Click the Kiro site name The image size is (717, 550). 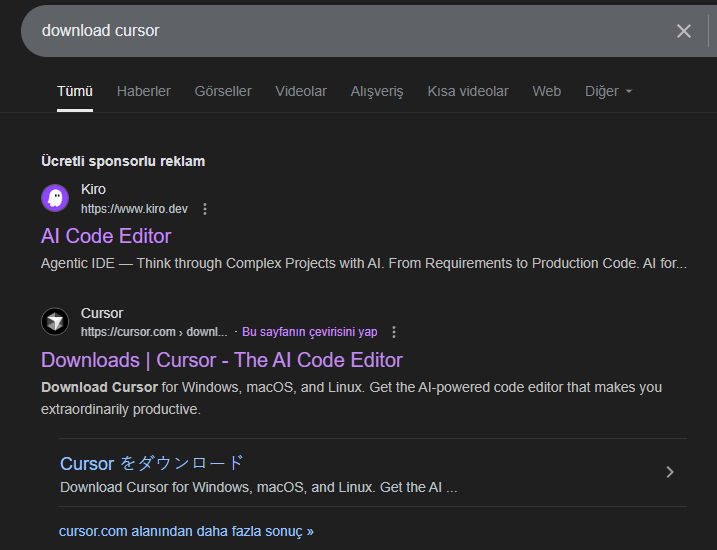(93, 189)
